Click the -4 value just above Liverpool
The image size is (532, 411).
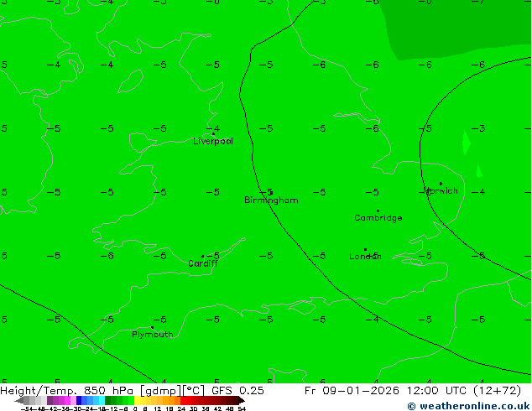[213, 128]
